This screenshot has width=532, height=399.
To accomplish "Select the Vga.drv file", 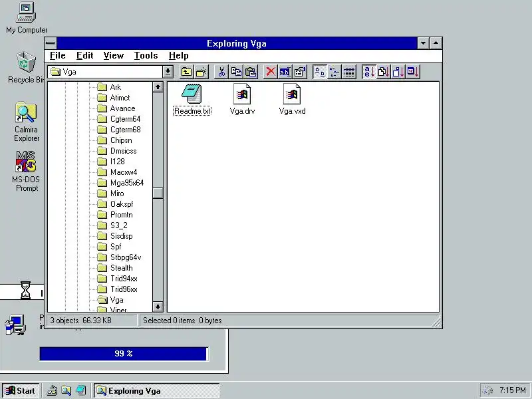I will click(242, 100).
